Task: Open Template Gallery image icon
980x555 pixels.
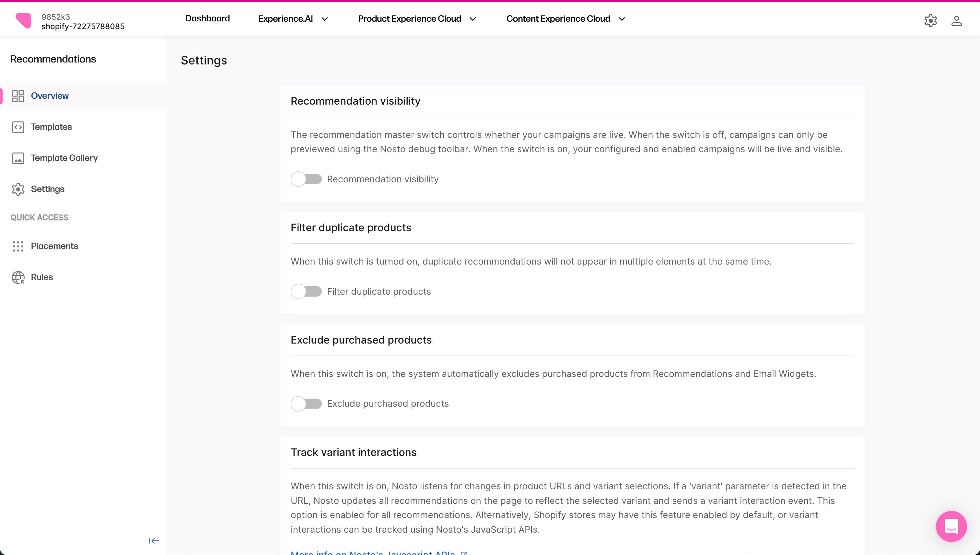Action: [x=18, y=158]
